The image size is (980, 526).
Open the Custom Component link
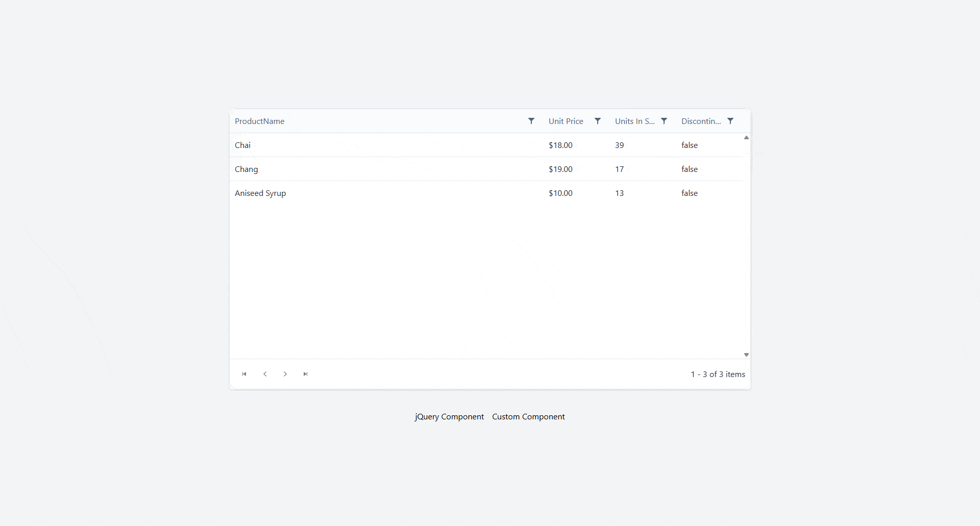click(528, 417)
